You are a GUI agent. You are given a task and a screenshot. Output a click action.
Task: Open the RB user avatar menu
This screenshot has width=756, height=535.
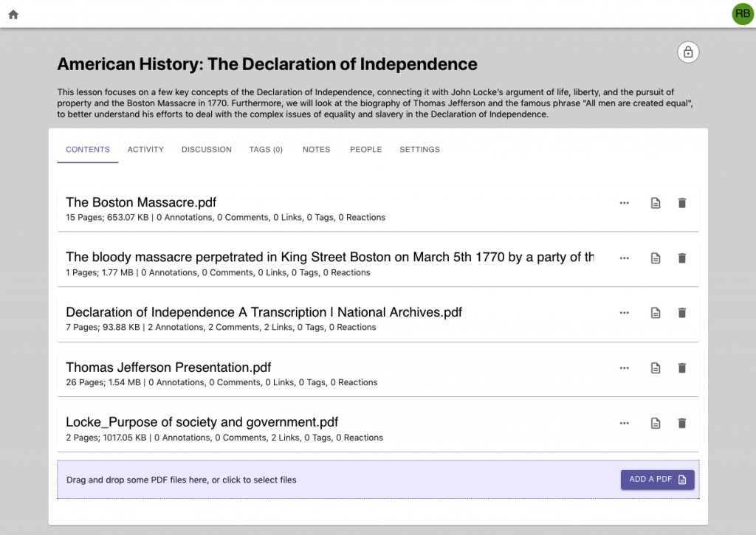click(742, 14)
